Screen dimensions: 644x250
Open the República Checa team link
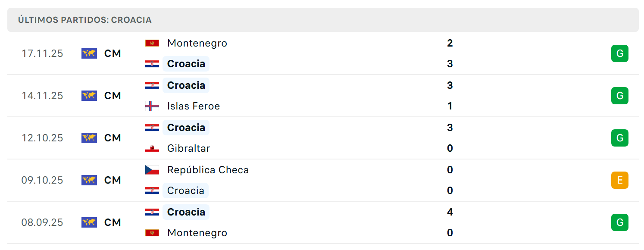pos(208,170)
